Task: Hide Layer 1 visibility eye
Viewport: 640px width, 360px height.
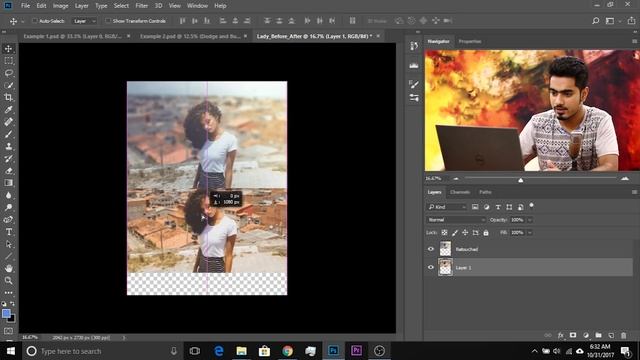Action: coord(431,267)
